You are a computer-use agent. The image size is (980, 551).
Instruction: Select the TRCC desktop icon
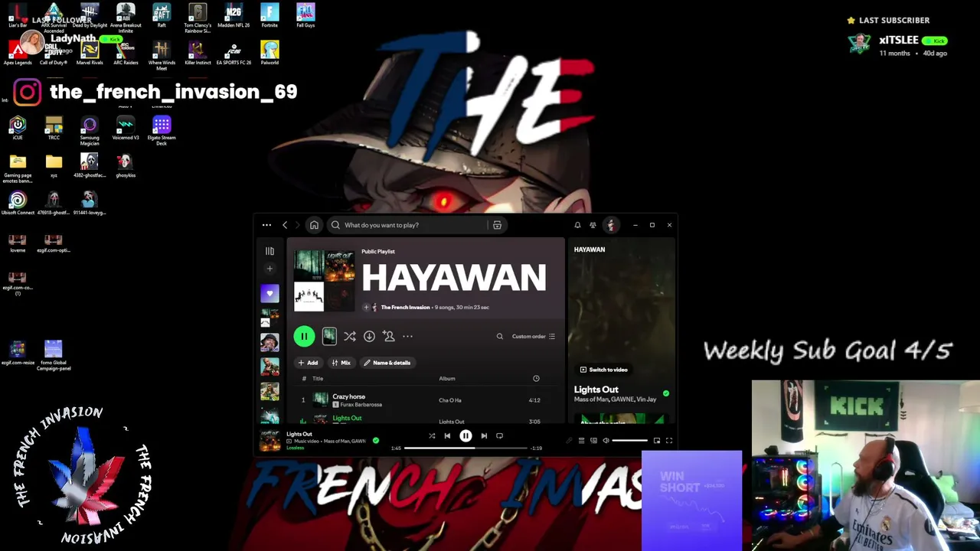tap(54, 129)
